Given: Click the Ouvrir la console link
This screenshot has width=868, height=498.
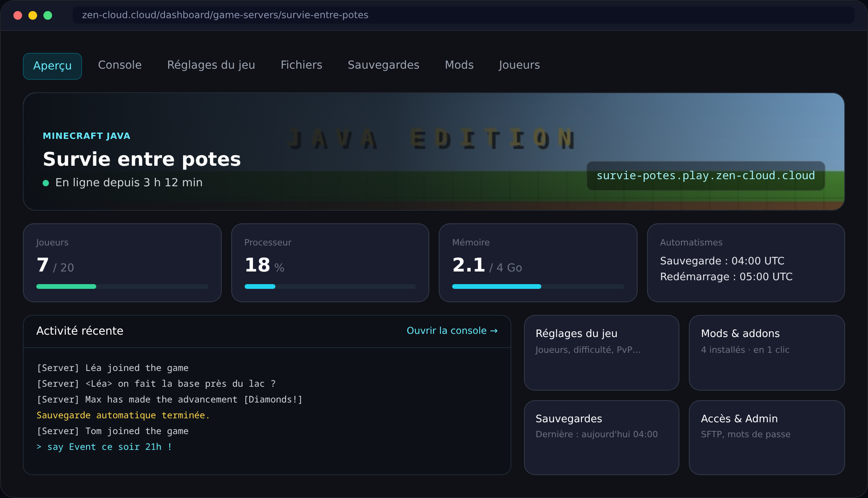Looking at the screenshot, I should pyautogui.click(x=452, y=331).
